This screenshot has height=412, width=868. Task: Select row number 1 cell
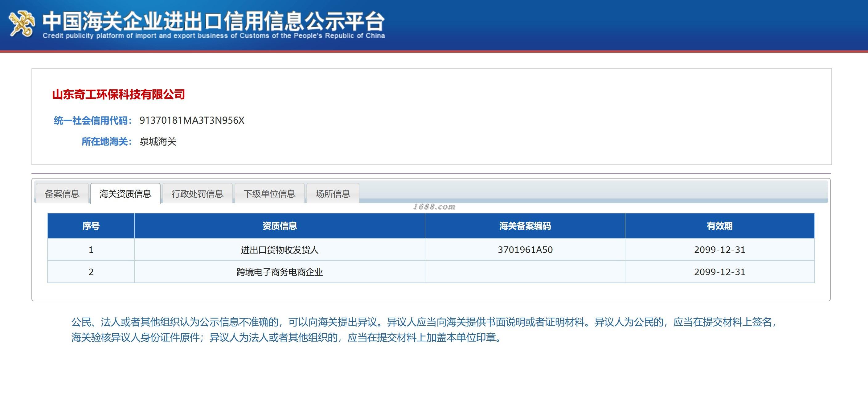click(x=91, y=250)
